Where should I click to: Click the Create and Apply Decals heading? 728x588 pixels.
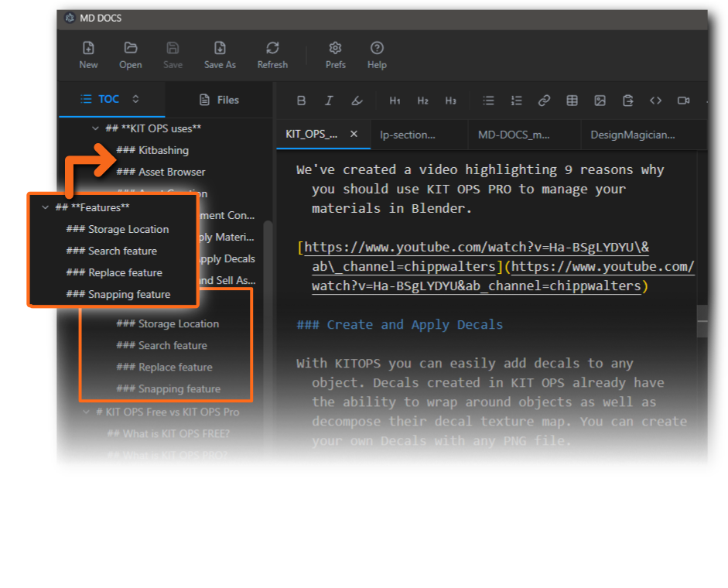tap(400, 325)
